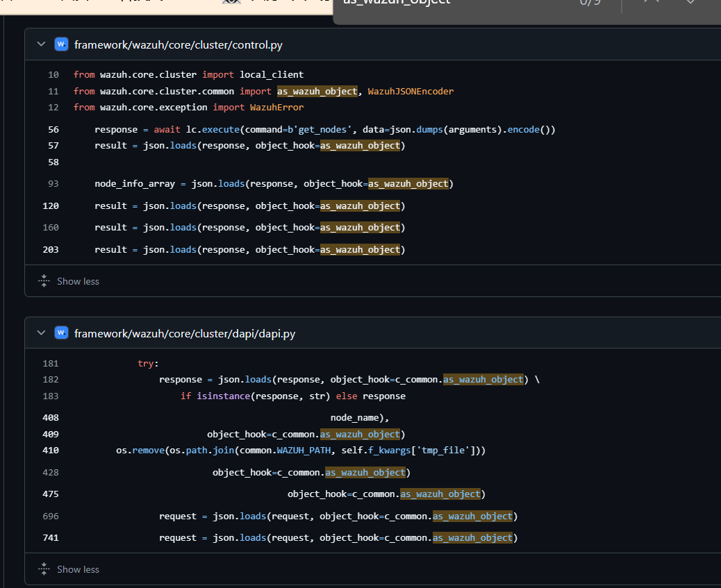Click the collapse-lines icon in dapi.py footer
The height and width of the screenshot is (588, 721).
click(x=44, y=569)
